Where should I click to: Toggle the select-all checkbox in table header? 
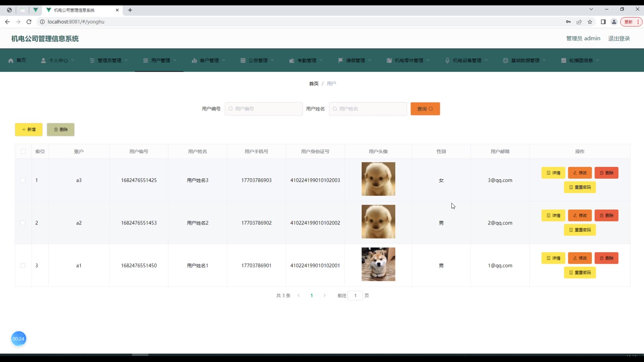point(23,152)
